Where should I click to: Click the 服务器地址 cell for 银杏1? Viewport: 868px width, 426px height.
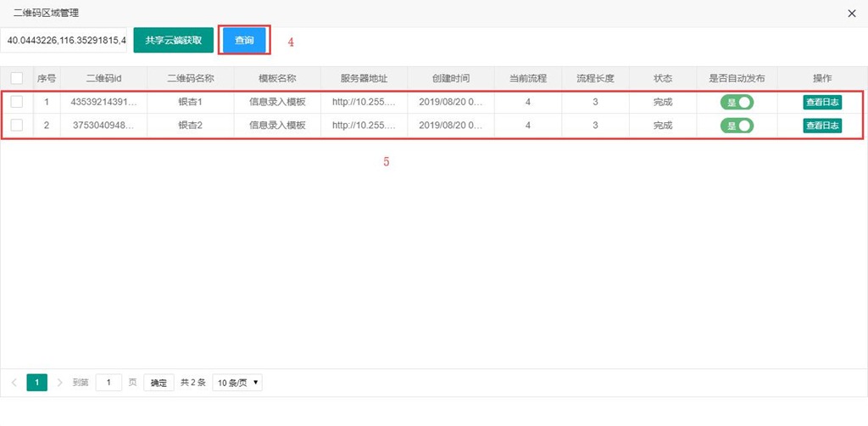[364, 102]
